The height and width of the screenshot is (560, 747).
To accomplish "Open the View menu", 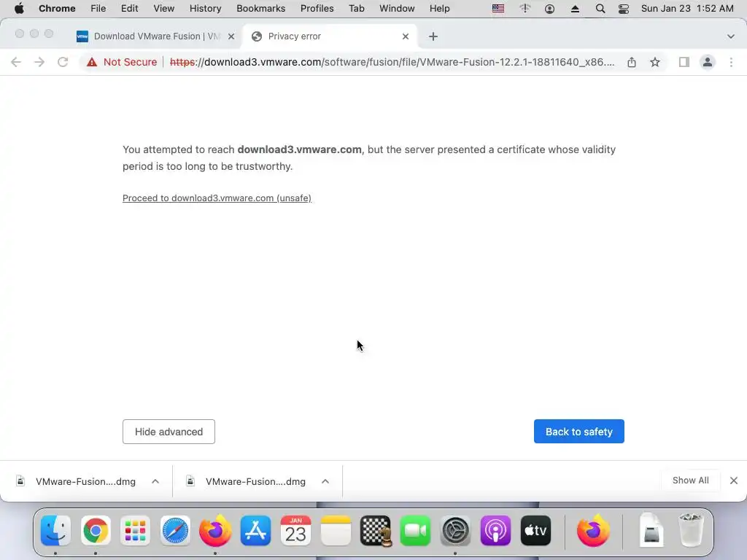I will click(164, 9).
